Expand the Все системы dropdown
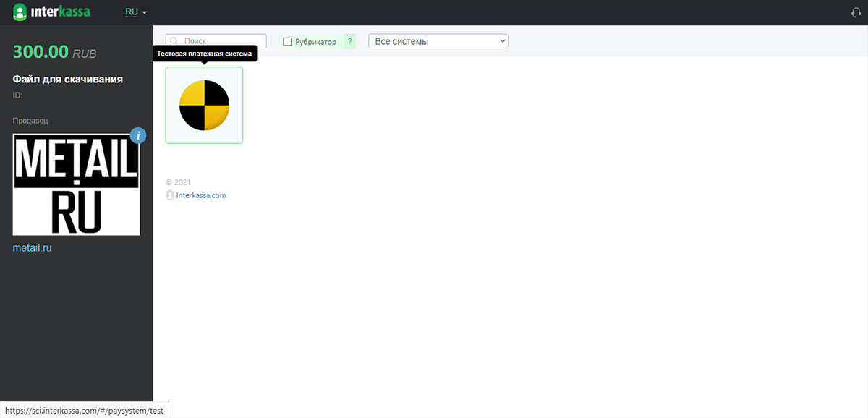Image resolution: width=868 pixels, height=418 pixels. point(438,41)
